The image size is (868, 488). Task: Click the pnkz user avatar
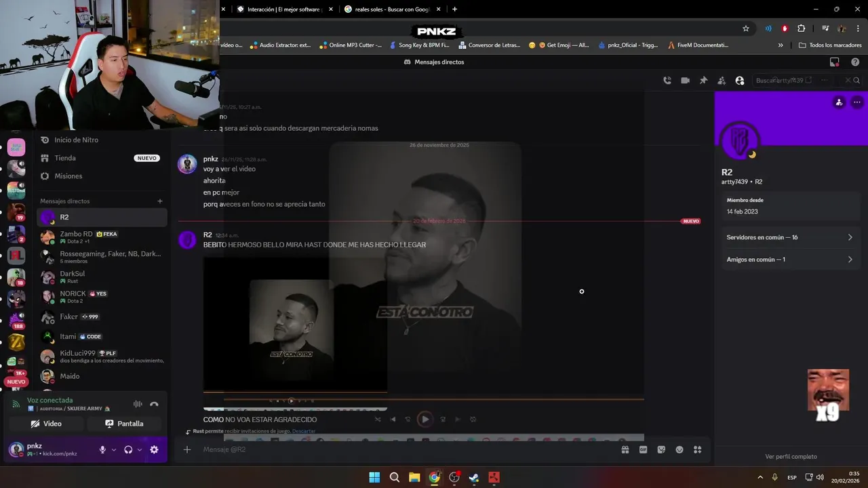pos(16,449)
